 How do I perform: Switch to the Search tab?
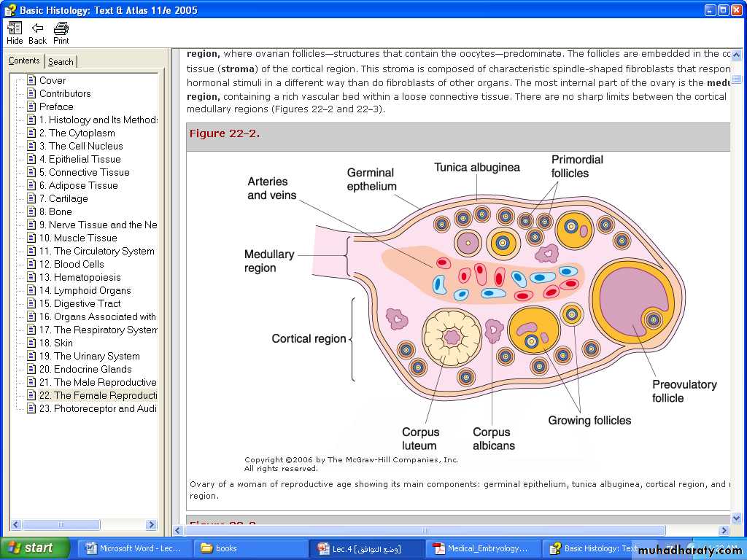(61, 62)
